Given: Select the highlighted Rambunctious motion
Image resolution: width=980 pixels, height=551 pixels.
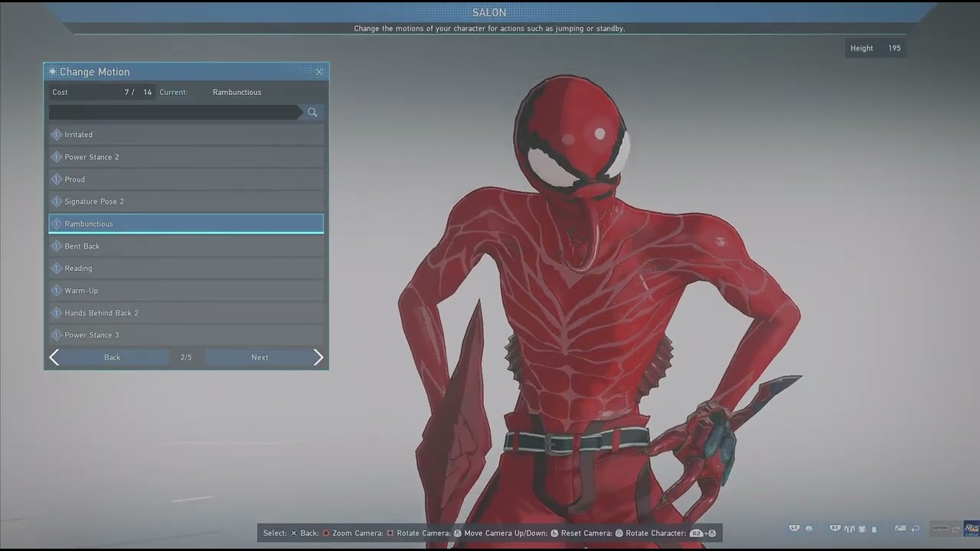Looking at the screenshot, I should coord(186,223).
